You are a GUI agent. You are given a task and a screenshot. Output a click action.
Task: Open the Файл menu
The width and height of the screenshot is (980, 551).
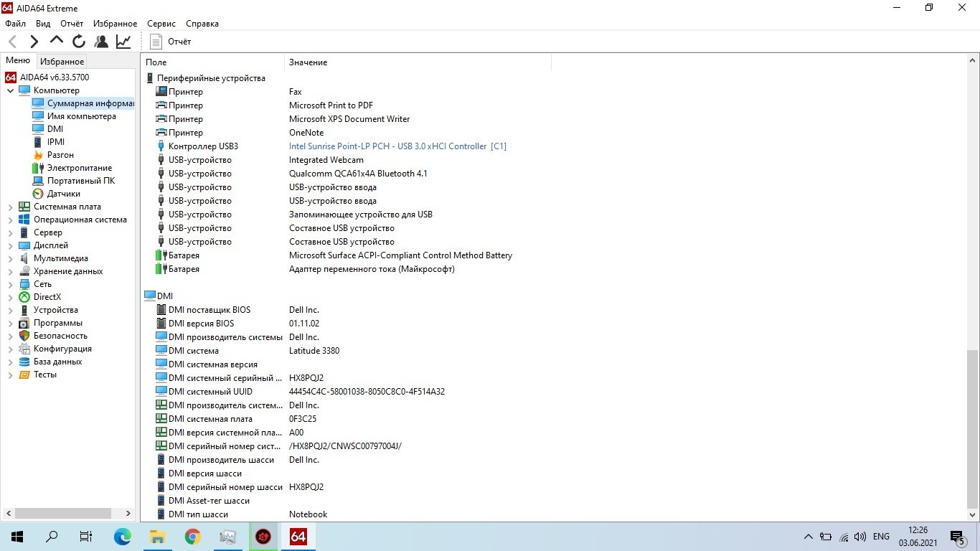point(15,24)
